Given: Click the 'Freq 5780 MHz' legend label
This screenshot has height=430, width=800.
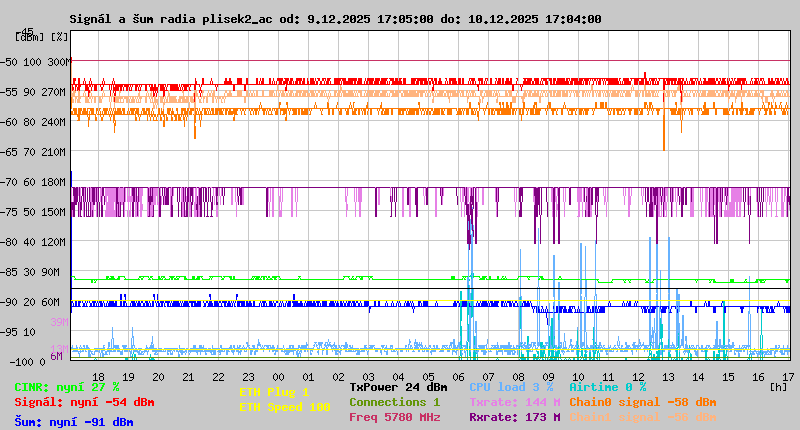Looking at the screenshot, I should coord(394,417).
